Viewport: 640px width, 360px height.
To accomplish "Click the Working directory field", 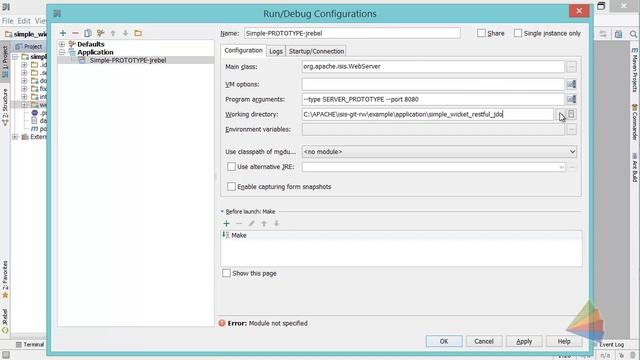I will pos(428,114).
